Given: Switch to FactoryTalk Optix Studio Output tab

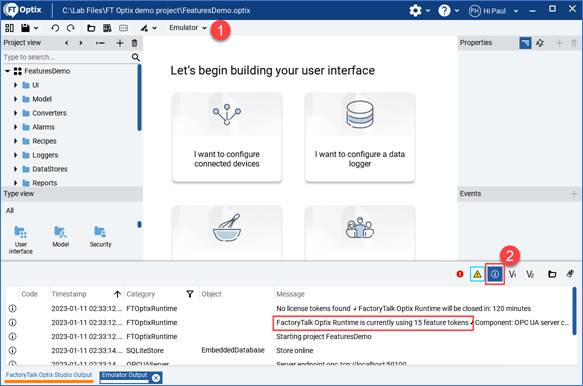Looking at the screenshot, I should pos(49,376).
